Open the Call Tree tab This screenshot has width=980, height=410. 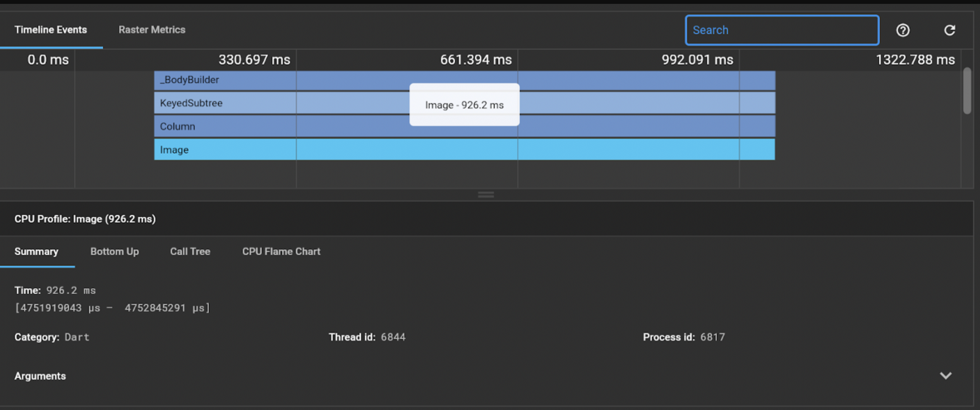(x=190, y=252)
